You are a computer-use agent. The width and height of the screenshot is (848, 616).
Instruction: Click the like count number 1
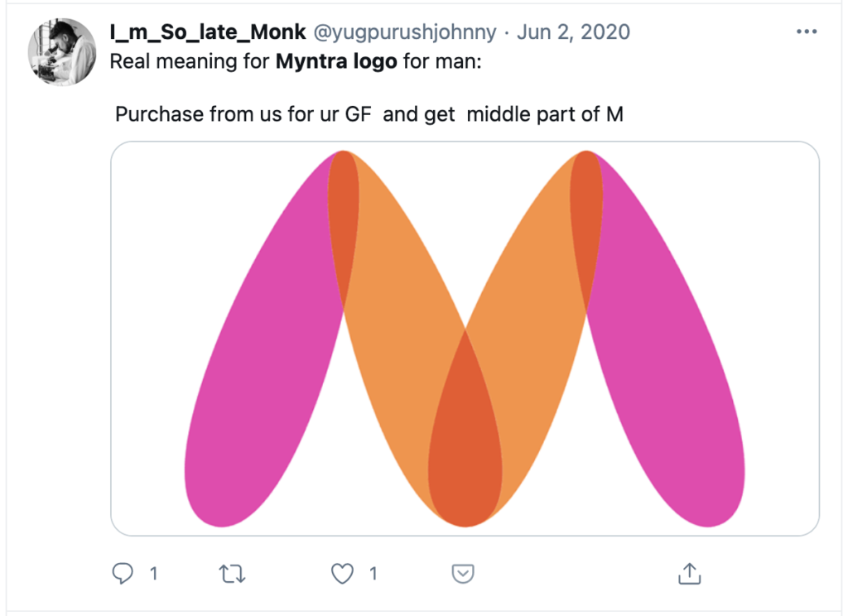pos(373,573)
